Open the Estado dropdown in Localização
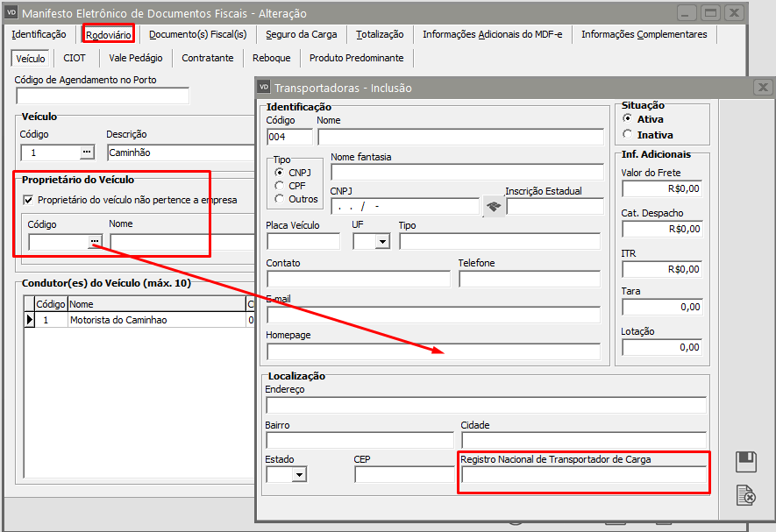The width and height of the screenshot is (776, 532). tap(299, 475)
